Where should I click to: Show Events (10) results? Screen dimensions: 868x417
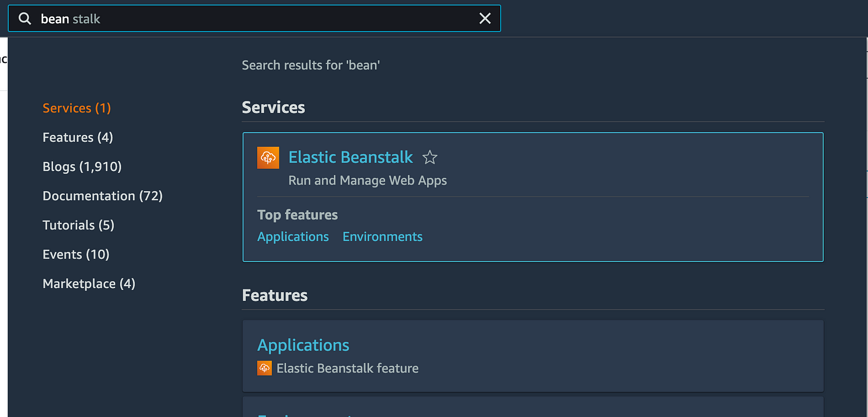76,255
